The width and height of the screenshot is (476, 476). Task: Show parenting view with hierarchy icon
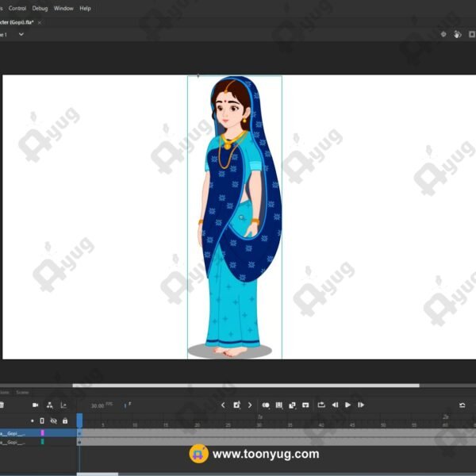point(49,405)
